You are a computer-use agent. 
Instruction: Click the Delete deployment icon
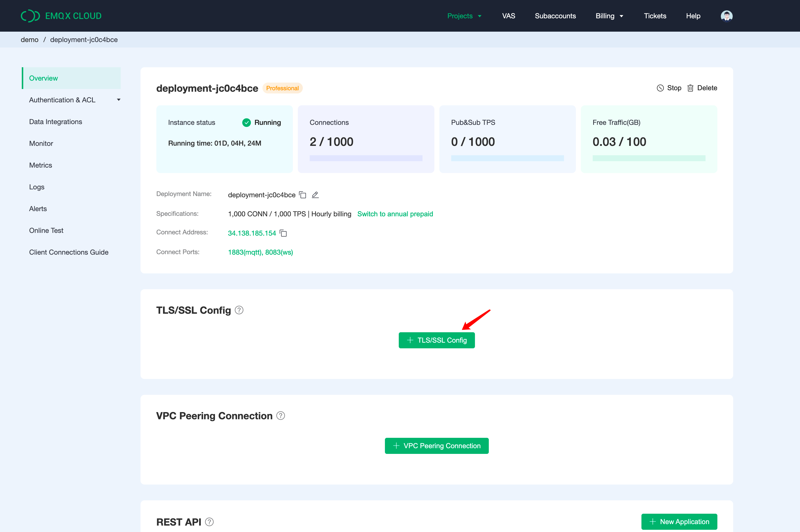691,88
